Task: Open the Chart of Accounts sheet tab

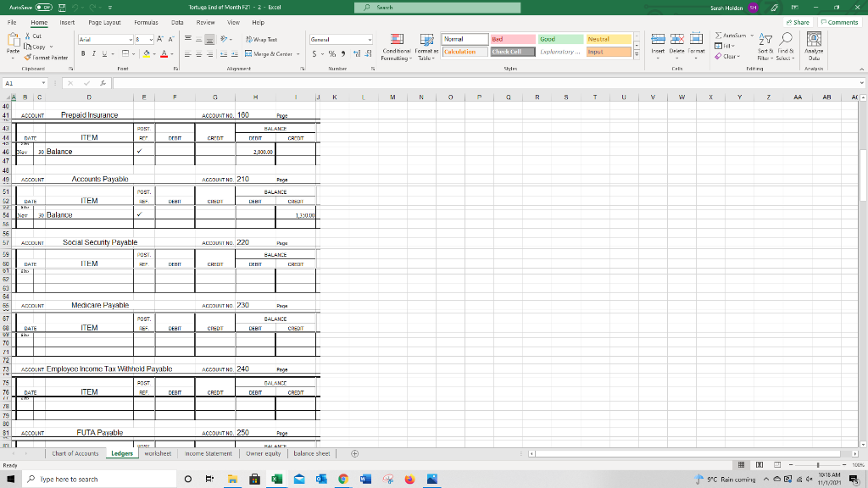Action: coord(75,454)
